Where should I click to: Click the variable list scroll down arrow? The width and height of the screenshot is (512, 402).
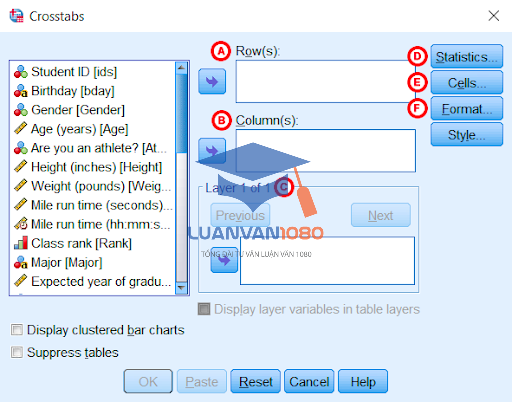click(x=181, y=288)
